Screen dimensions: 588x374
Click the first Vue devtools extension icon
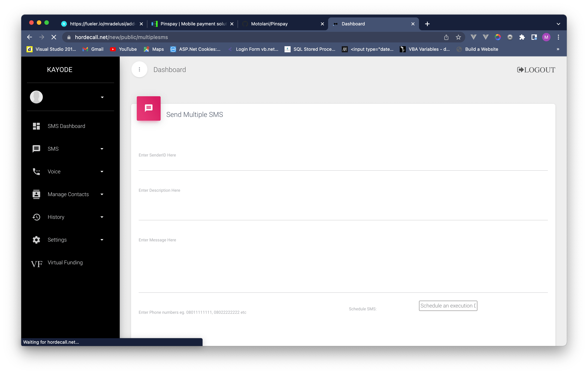tap(473, 37)
